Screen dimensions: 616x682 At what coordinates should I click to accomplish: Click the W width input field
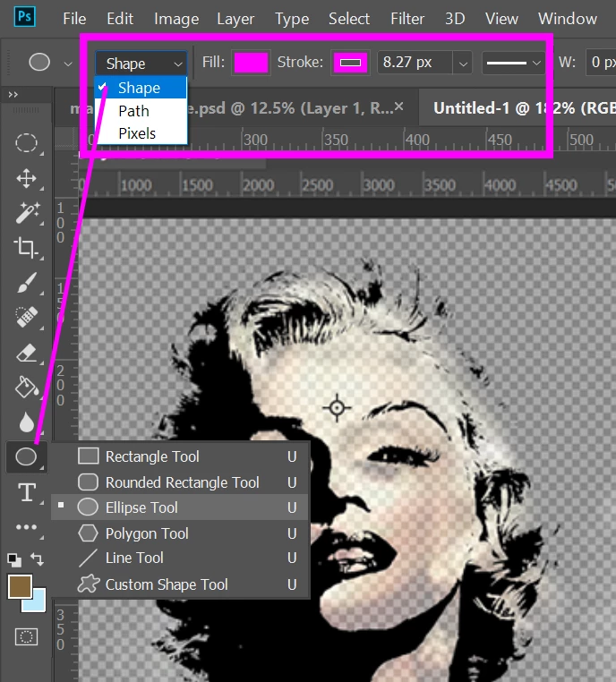pos(601,62)
